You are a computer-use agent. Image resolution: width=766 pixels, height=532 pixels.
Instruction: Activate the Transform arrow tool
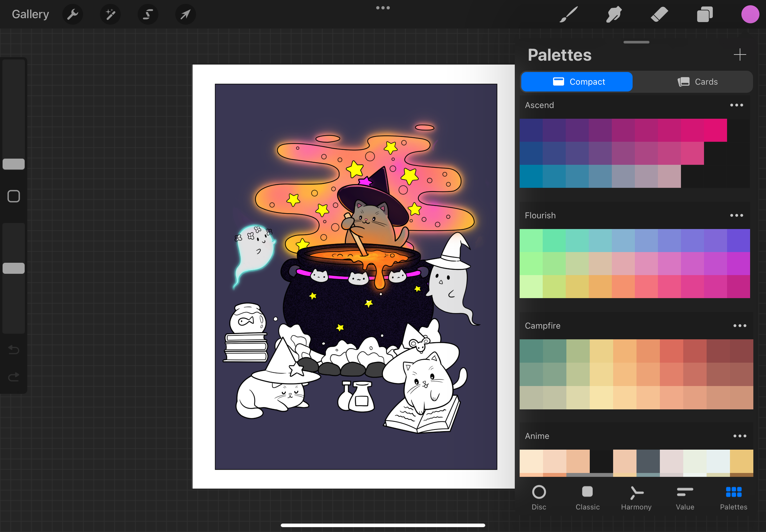(x=185, y=14)
